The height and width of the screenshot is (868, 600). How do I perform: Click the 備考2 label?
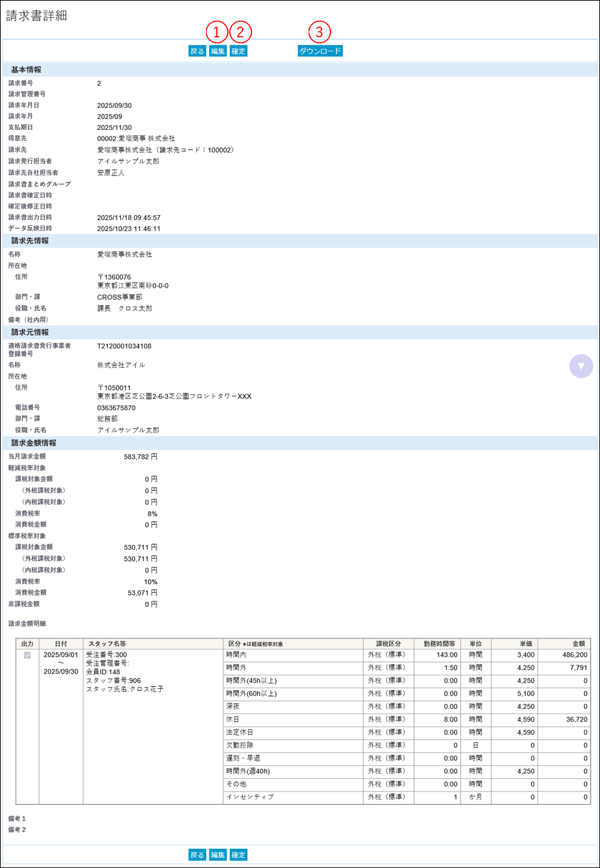pos(17,830)
